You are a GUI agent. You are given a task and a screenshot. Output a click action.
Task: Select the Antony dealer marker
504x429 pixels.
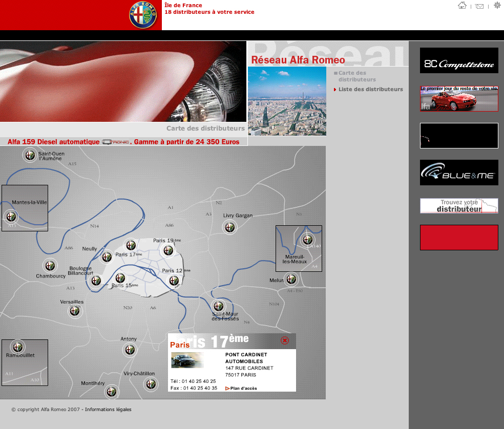[130, 350]
